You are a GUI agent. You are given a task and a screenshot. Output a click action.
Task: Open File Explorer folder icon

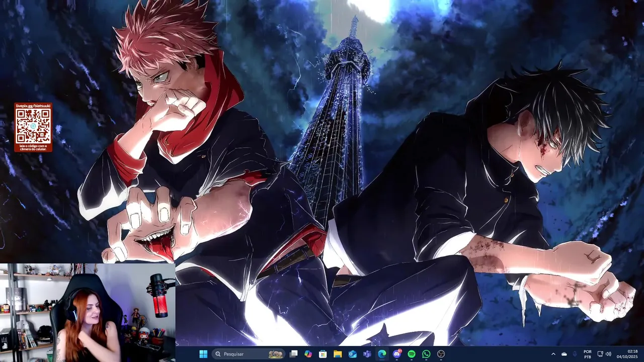pyautogui.click(x=338, y=354)
